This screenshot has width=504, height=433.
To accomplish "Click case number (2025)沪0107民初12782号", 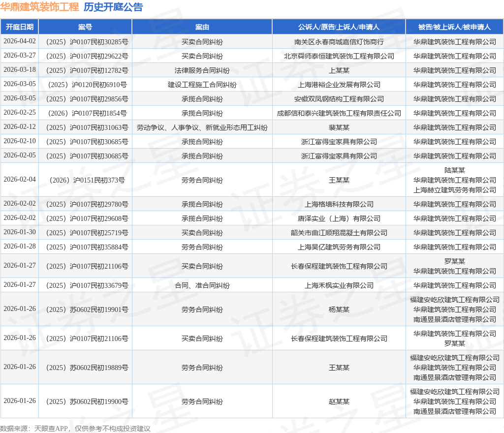I will coord(85,70).
